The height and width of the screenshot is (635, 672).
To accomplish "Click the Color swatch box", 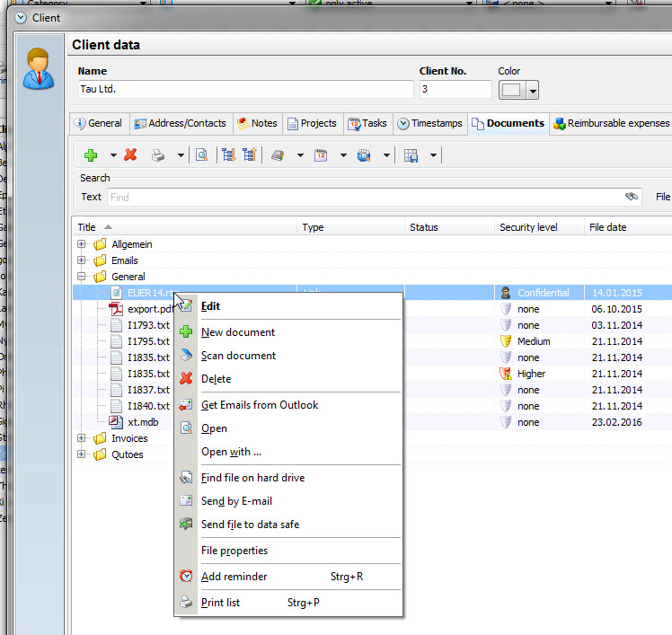I will 511,91.
